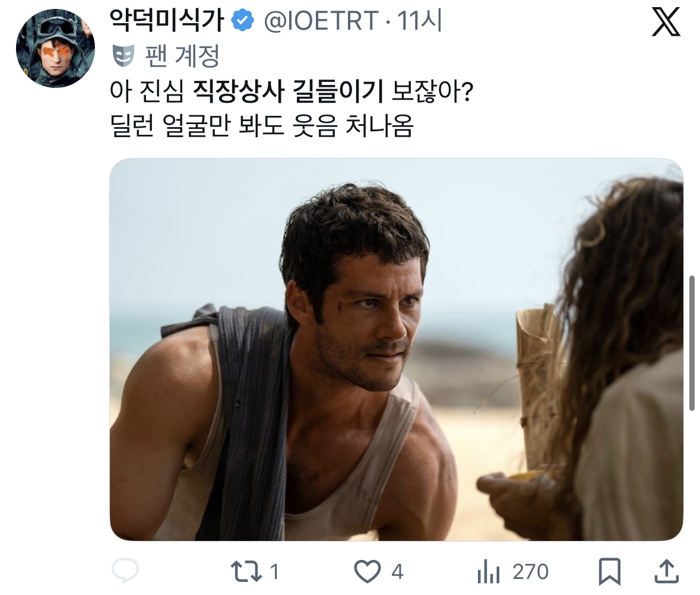The height and width of the screenshot is (595, 700).
Task: Click the fan account mask icon
Action: point(123,56)
